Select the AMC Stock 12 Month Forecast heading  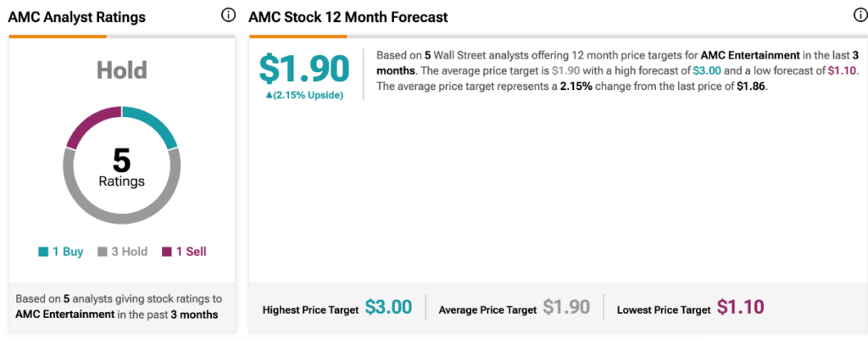tap(348, 17)
